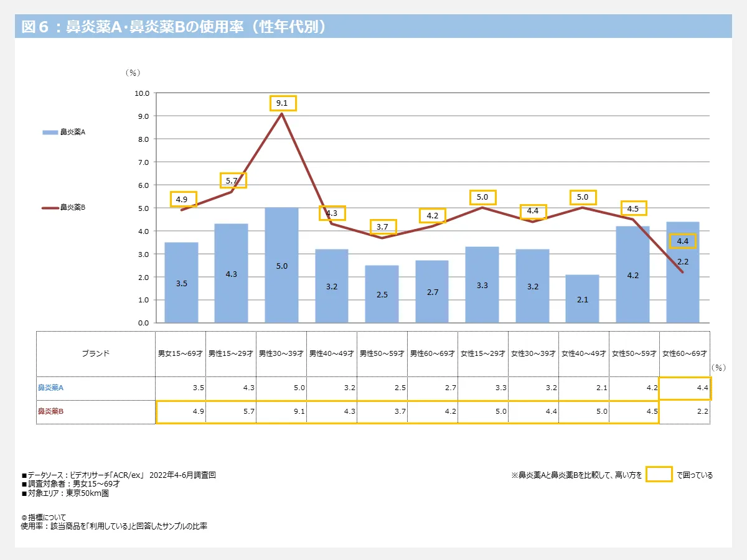Image resolution: width=747 pixels, height=560 pixels.
Task: Click the 鼻炎薬B legend label beside chart
Action: pos(73,208)
